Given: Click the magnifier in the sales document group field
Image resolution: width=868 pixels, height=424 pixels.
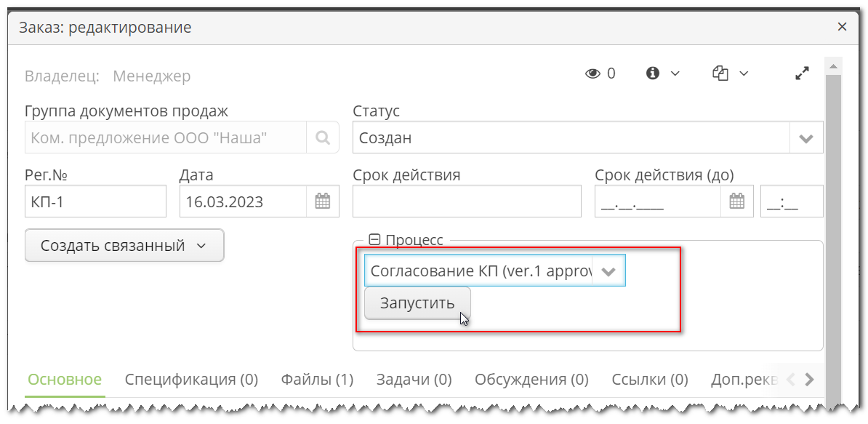Looking at the screenshot, I should point(325,137).
